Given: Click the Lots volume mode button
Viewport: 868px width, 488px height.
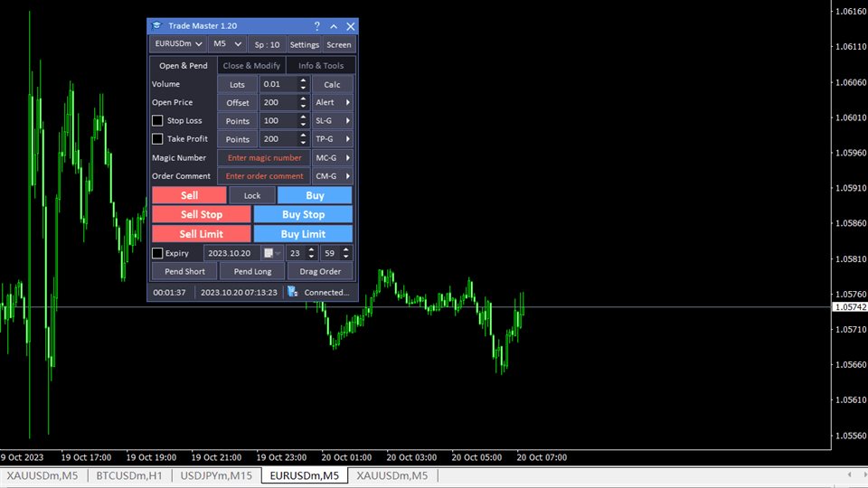Looking at the screenshot, I should pyautogui.click(x=237, y=84).
